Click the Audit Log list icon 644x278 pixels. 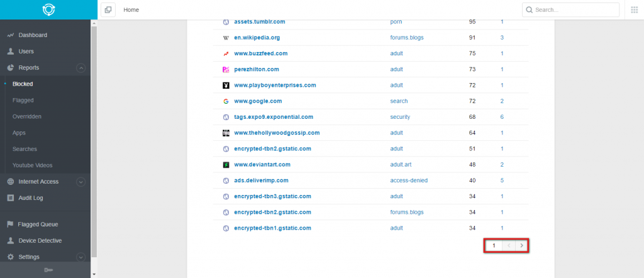point(11,198)
